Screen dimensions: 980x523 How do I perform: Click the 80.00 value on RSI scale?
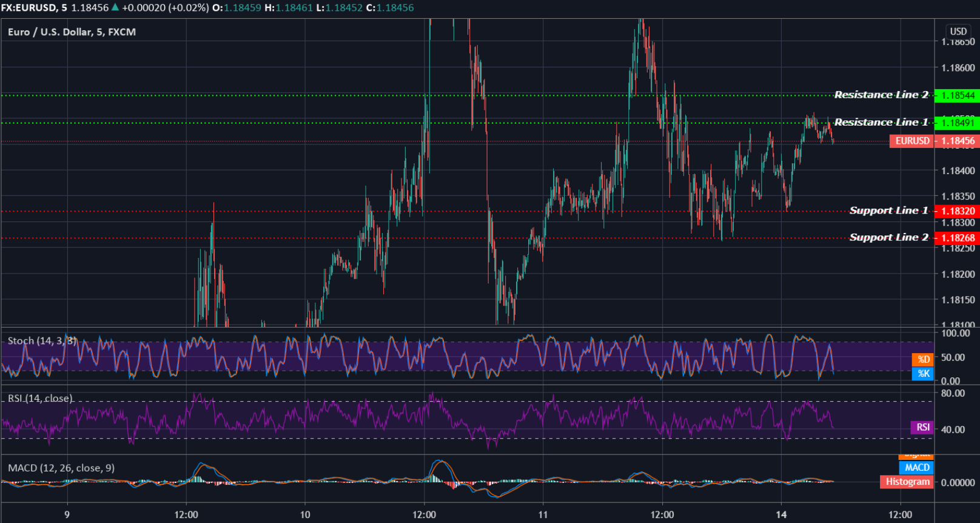[953, 393]
